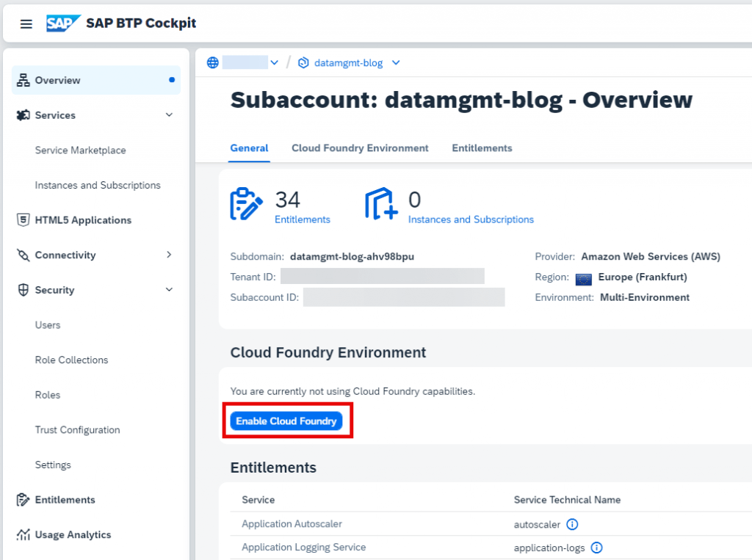752x560 pixels.
Task: Click the redacted global account breadcrumb
Action: (245, 62)
